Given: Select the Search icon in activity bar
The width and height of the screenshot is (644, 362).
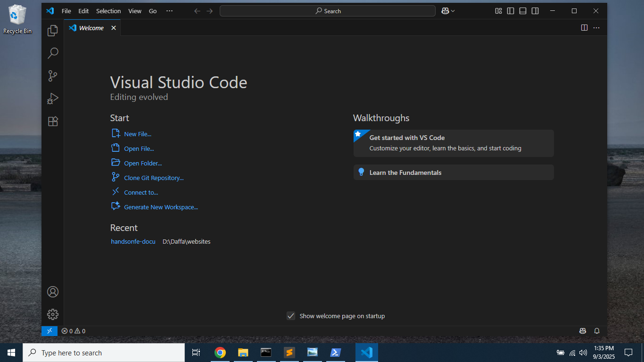Looking at the screenshot, I should pos(52,53).
